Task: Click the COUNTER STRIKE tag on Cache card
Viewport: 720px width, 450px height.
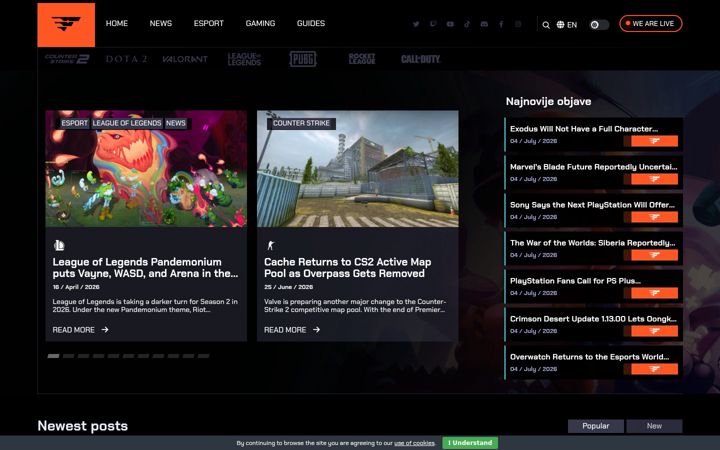Action: [x=301, y=123]
